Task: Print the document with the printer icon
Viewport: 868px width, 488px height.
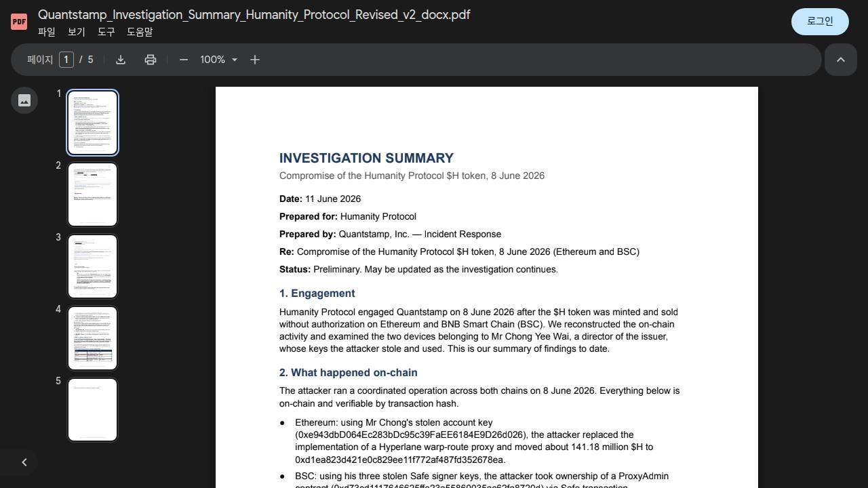Action: 151,60
